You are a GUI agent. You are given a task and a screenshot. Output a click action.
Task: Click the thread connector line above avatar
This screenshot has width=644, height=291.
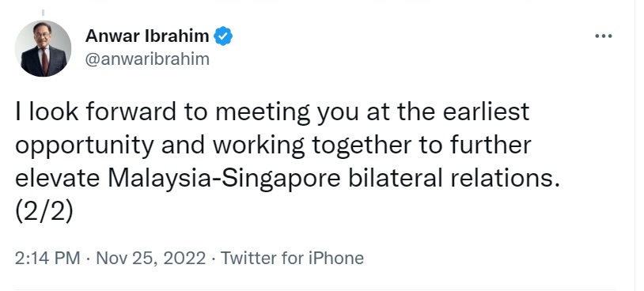point(44,13)
